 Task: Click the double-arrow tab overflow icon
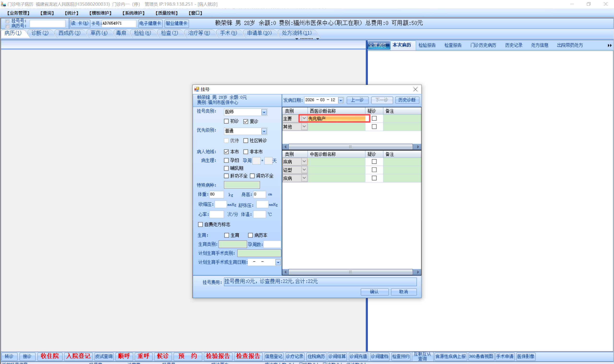point(609,45)
